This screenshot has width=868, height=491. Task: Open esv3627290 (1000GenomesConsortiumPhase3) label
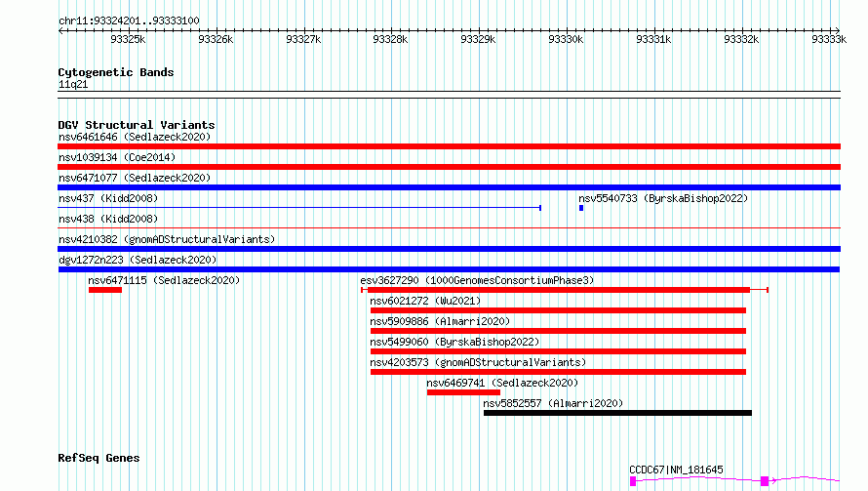coord(477,280)
